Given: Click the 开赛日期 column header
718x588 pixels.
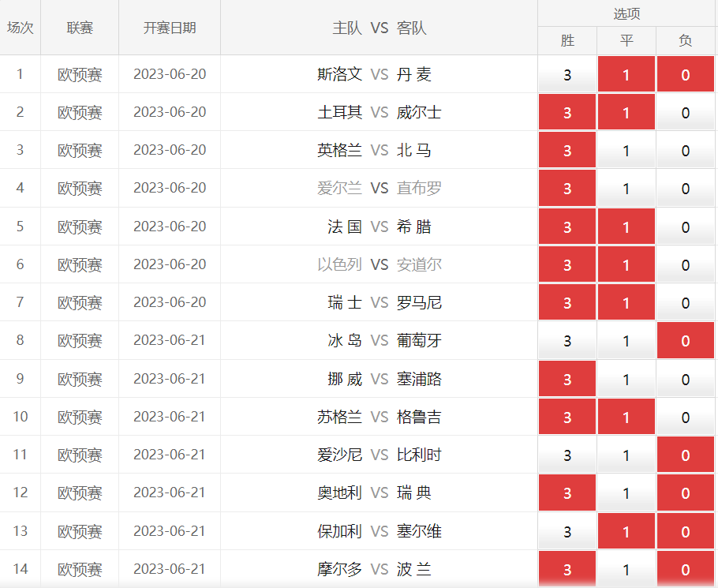Looking at the screenshot, I should click(170, 28).
